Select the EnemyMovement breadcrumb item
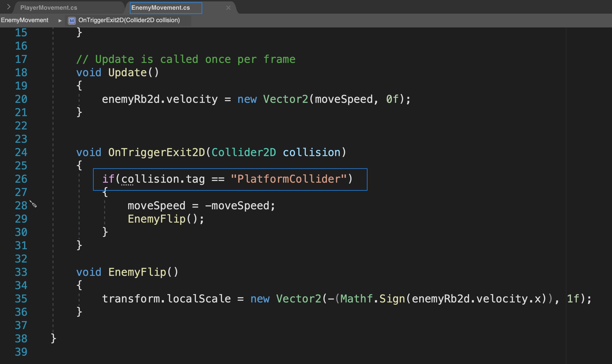Image resolution: width=612 pixels, height=364 pixels. [x=24, y=20]
